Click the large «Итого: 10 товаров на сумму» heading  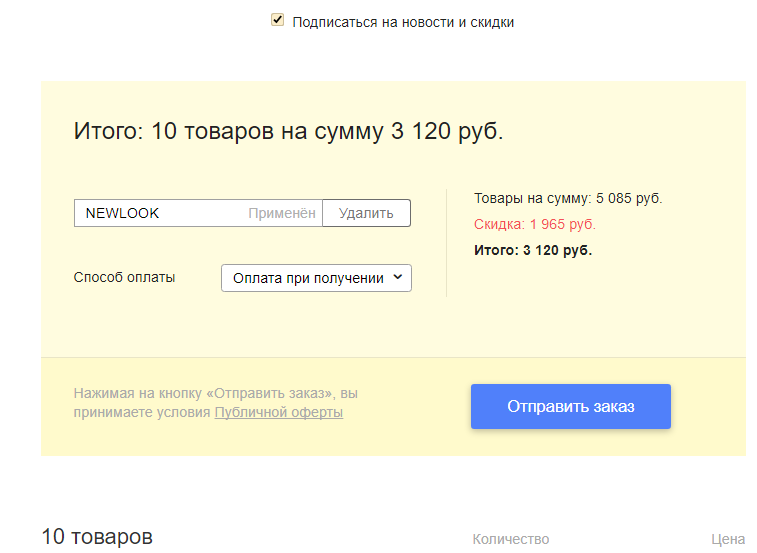(288, 131)
